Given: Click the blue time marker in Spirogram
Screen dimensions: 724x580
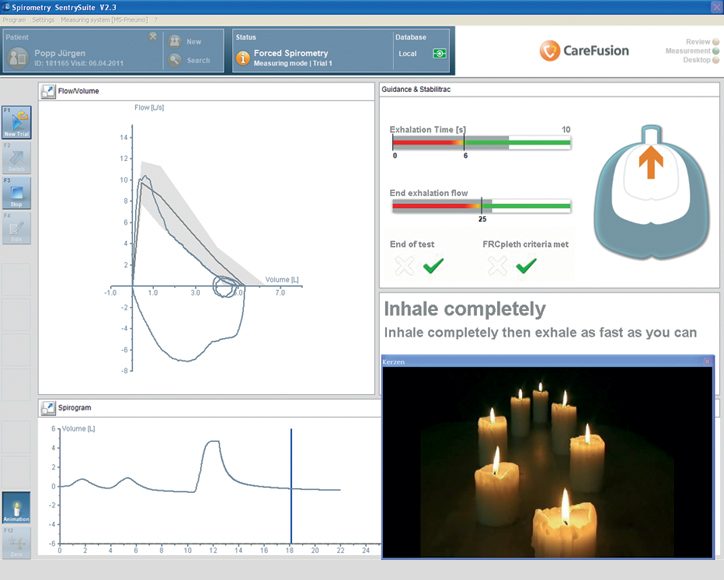Looking at the screenshot, I should coord(291,486).
